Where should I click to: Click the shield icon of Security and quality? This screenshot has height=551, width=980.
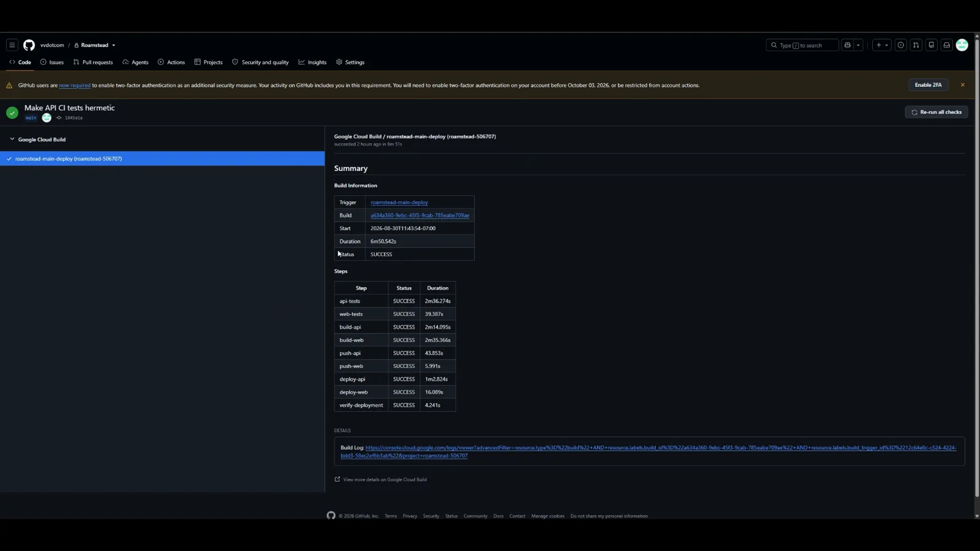point(235,62)
